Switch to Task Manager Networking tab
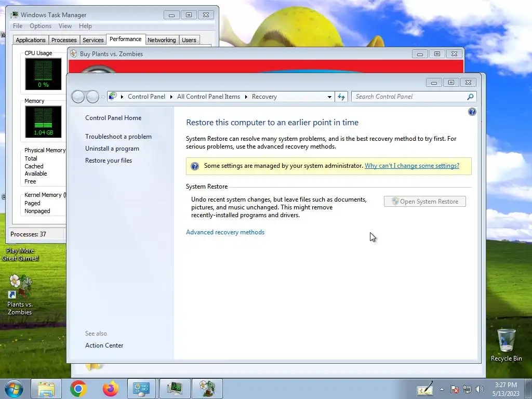 pos(162,40)
